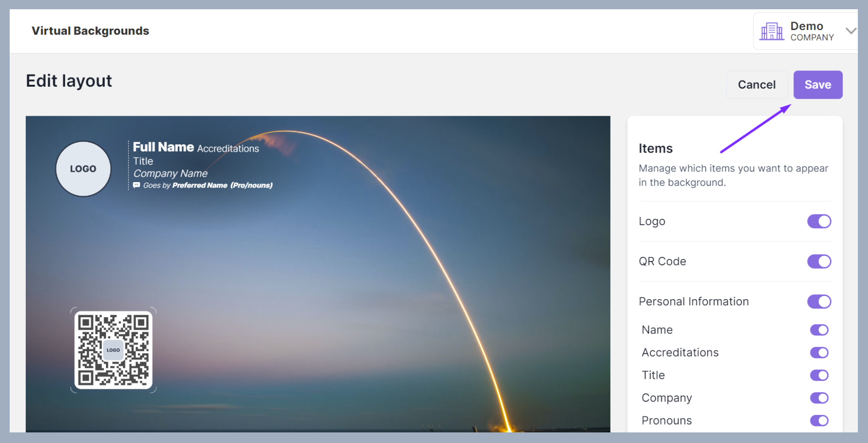
Task: Switch off Accreditations toggle
Action: click(819, 353)
